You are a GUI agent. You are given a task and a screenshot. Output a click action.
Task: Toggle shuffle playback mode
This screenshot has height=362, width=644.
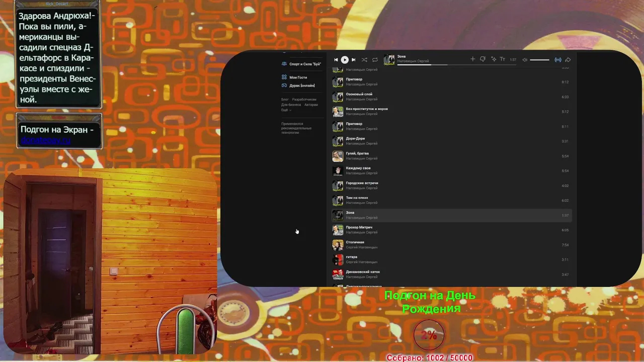(x=364, y=60)
